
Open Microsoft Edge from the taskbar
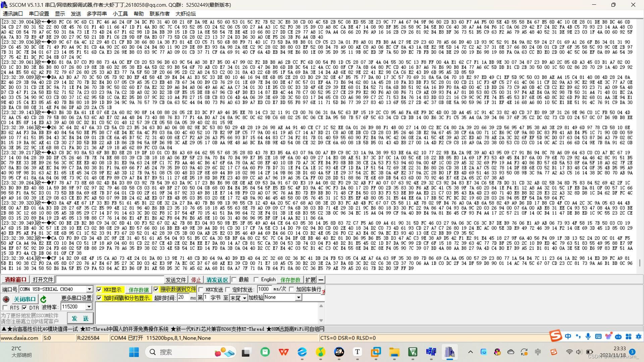pos(302,352)
